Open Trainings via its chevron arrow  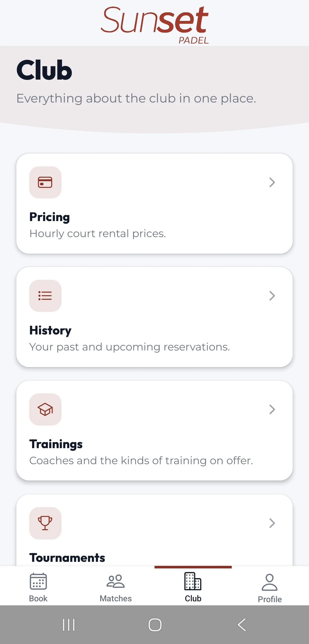(272, 409)
